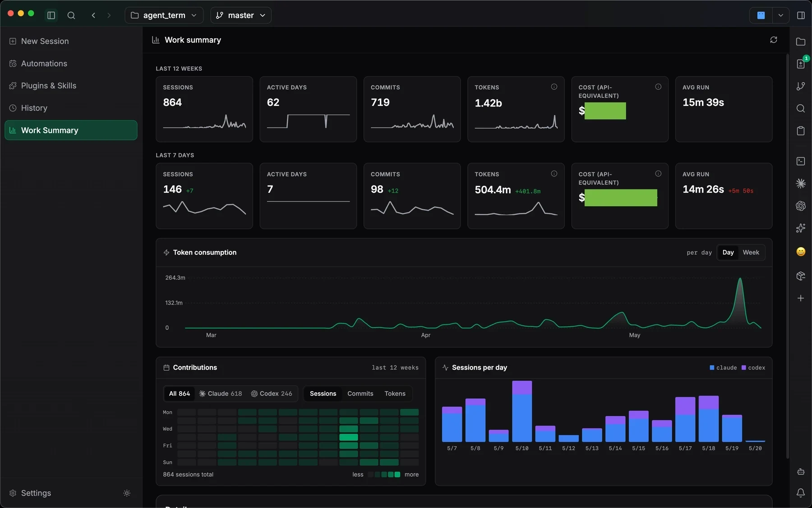Show info for 12-week Cost card

658,87
